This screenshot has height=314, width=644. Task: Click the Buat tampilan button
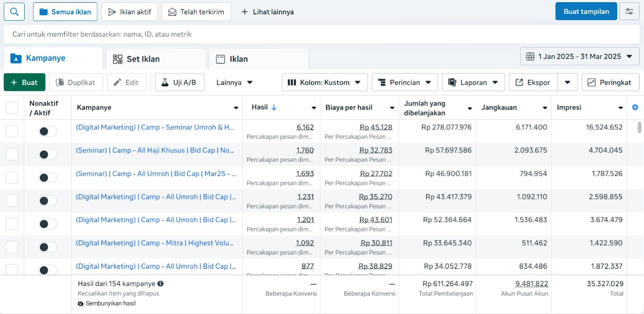point(586,12)
